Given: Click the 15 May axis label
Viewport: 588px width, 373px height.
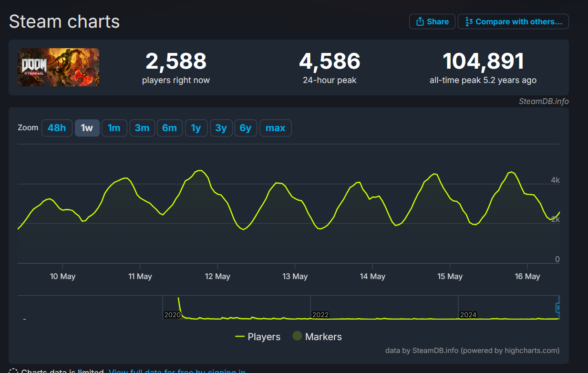Looking at the screenshot, I should click(x=450, y=277).
